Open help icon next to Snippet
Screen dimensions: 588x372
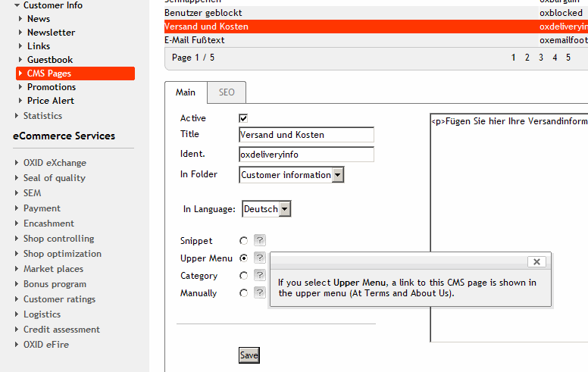[259, 241]
